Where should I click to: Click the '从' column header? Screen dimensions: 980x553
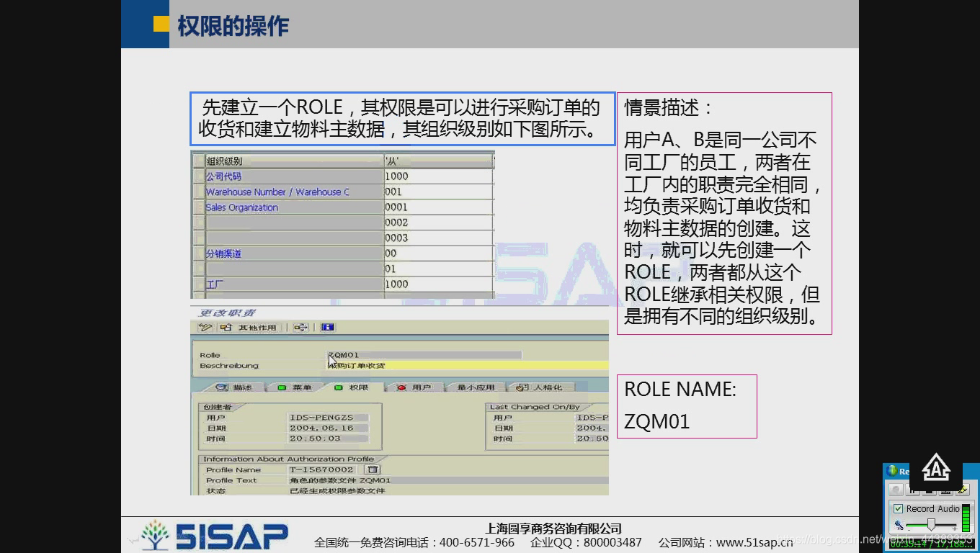point(437,161)
